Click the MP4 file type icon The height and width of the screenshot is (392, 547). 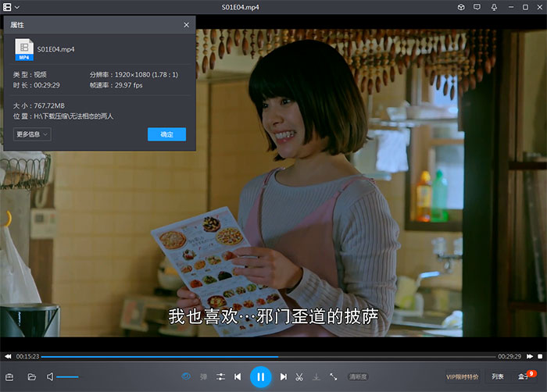[x=24, y=49]
